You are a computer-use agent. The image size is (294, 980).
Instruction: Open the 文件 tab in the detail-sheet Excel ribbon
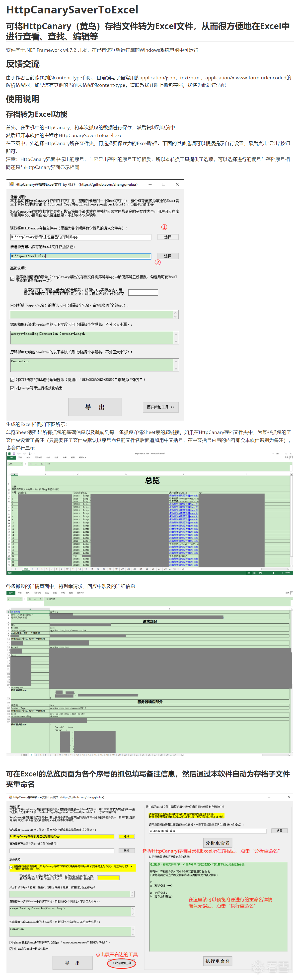point(11,593)
